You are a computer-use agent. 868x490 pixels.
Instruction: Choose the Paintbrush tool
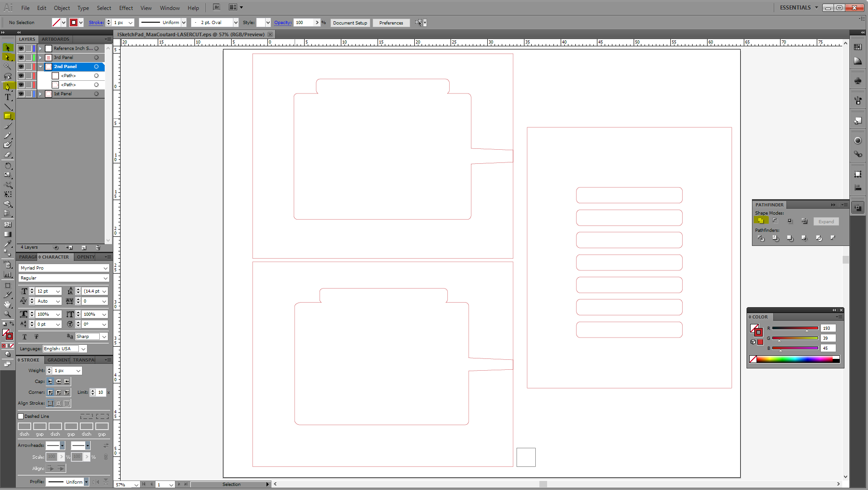[x=8, y=126]
